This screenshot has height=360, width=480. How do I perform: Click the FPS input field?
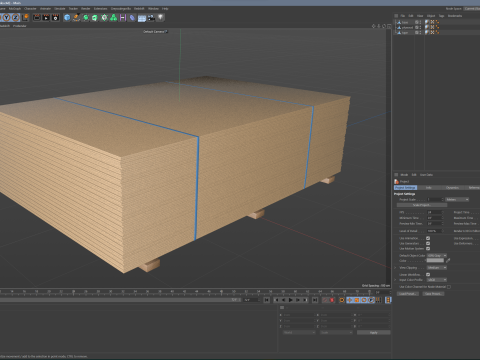[x=435, y=212]
